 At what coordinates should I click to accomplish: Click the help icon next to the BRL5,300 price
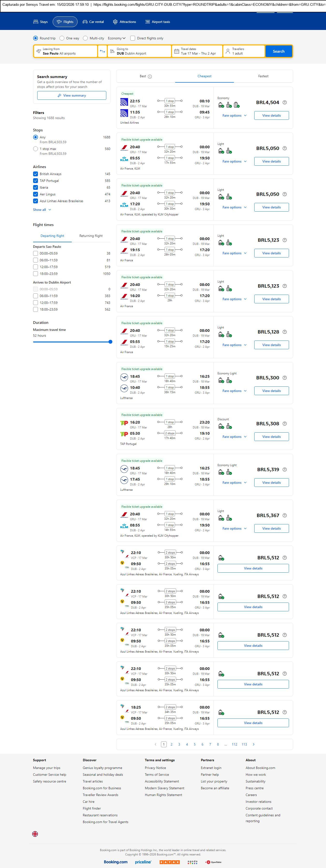coord(284,378)
